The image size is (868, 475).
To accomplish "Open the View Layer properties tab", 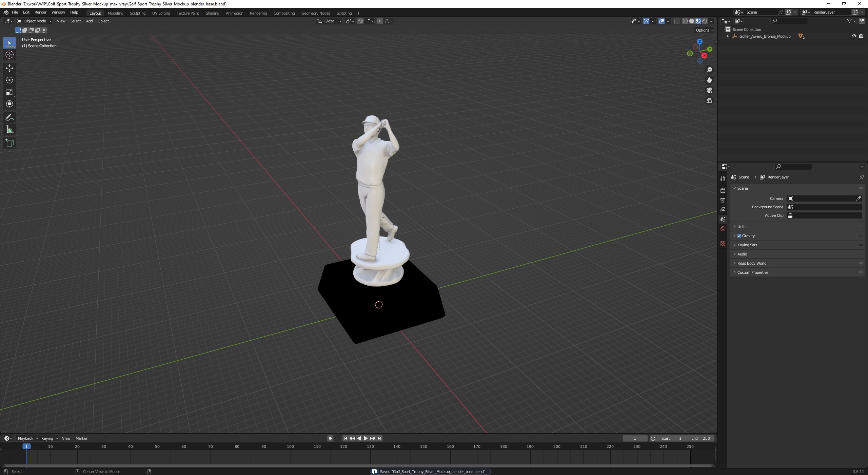I will 723,209.
